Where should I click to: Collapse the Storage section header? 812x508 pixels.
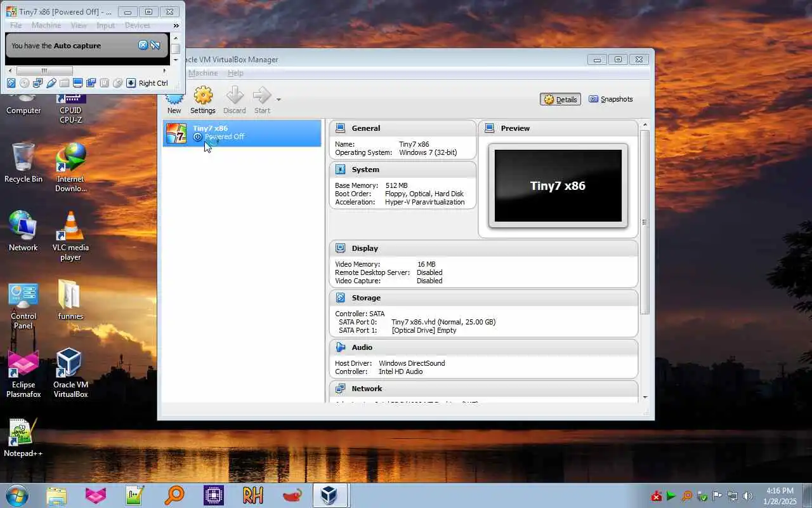tap(483, 298)
